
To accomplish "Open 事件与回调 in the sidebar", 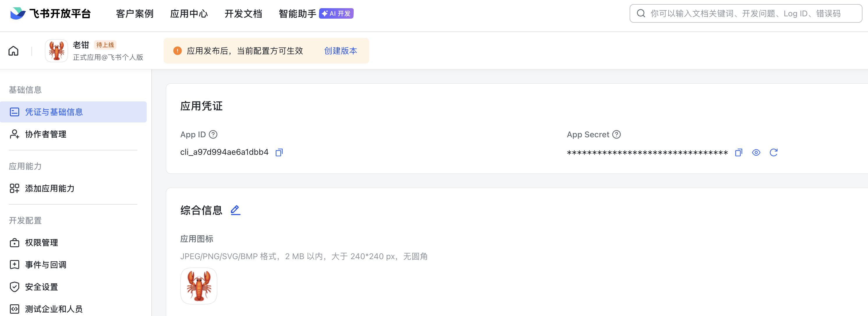I will [x=73, y=265].
